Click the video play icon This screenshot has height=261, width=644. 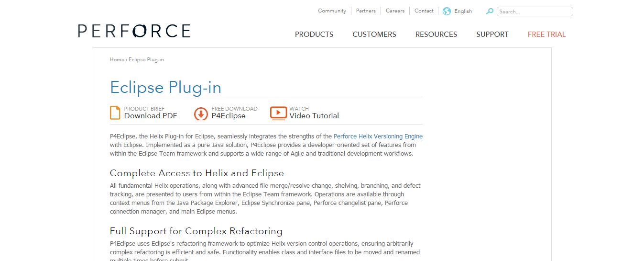pos(278,113)
